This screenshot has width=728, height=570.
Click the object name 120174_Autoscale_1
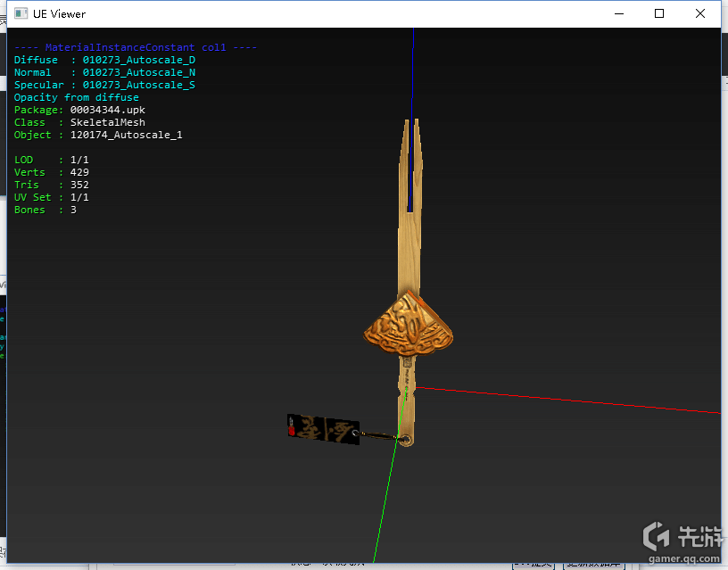[x=126, y=136]
